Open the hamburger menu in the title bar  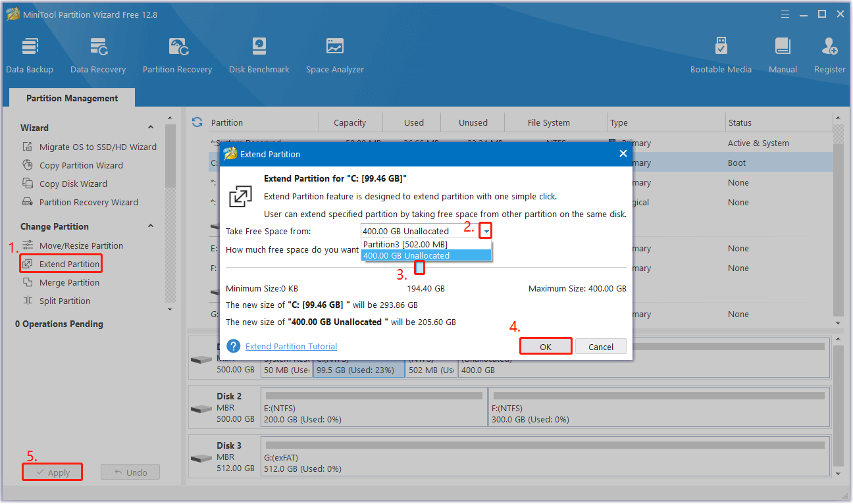click(785, 14)
